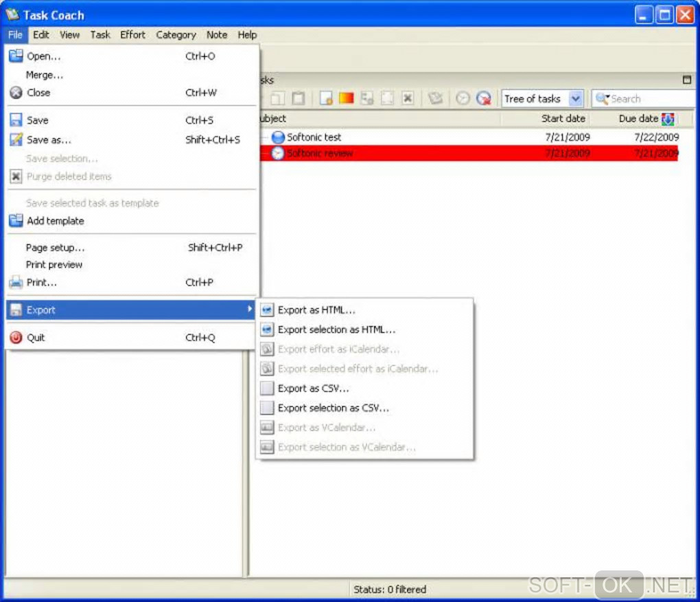
Task: Open the Effort menu
Action: pos(132,35)
